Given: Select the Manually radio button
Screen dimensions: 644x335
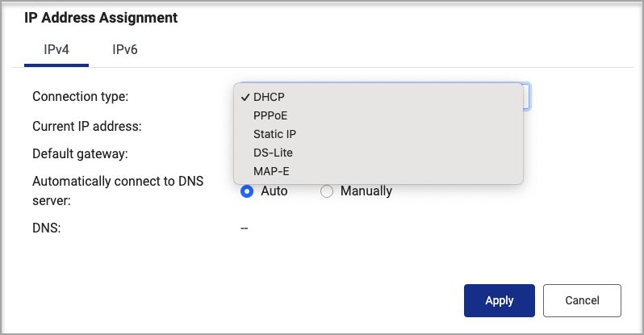Looking at the screenshot, I should tap(327, 191).
